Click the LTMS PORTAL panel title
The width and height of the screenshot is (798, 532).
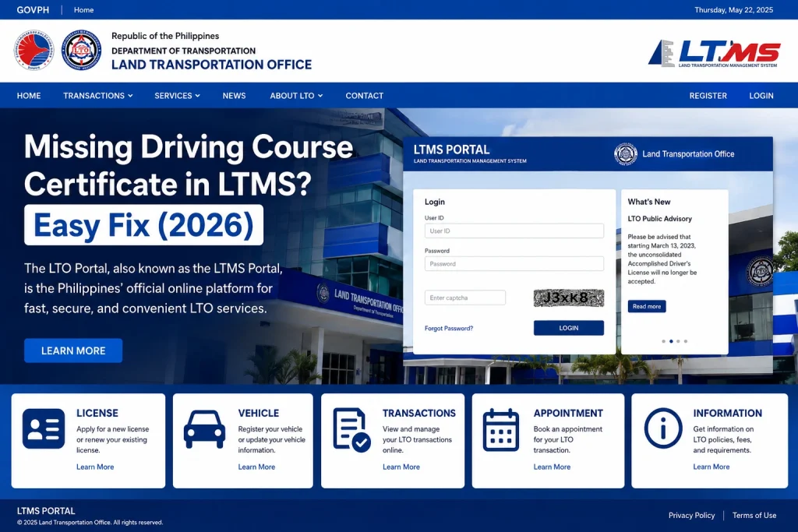(x=451, y=150)
